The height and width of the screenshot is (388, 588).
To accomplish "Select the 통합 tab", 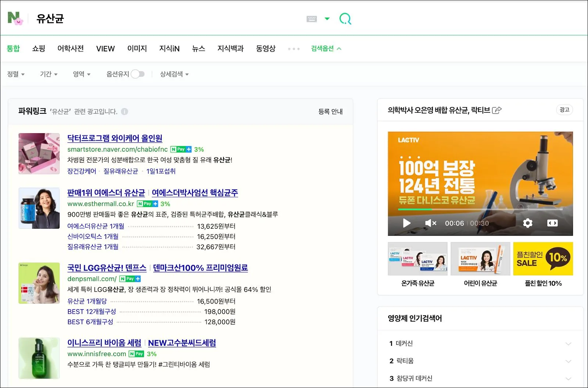I will pos(13,48).
